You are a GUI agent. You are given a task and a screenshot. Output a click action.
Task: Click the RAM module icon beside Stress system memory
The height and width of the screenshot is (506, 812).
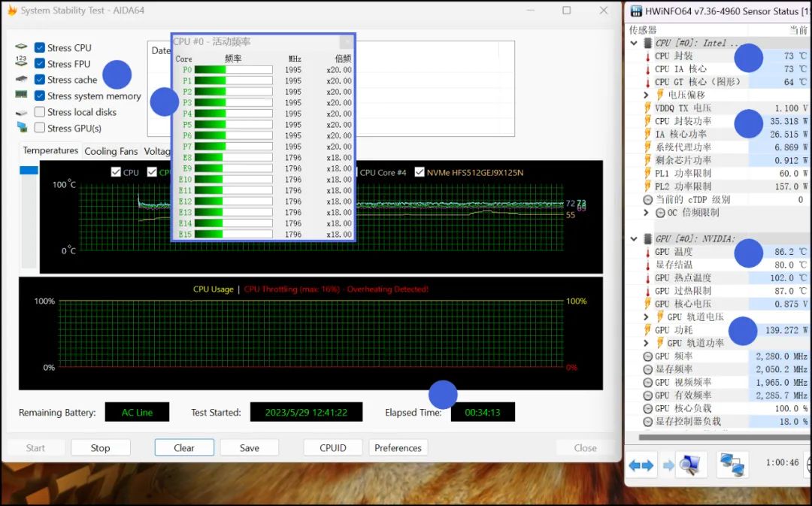click(21, 95)
